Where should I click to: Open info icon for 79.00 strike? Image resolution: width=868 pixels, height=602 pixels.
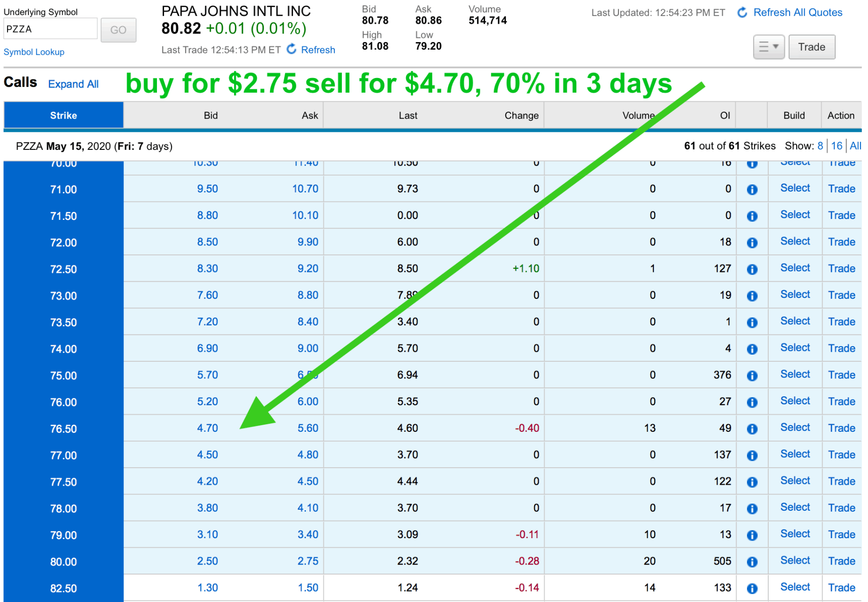[x=752, y=535]
